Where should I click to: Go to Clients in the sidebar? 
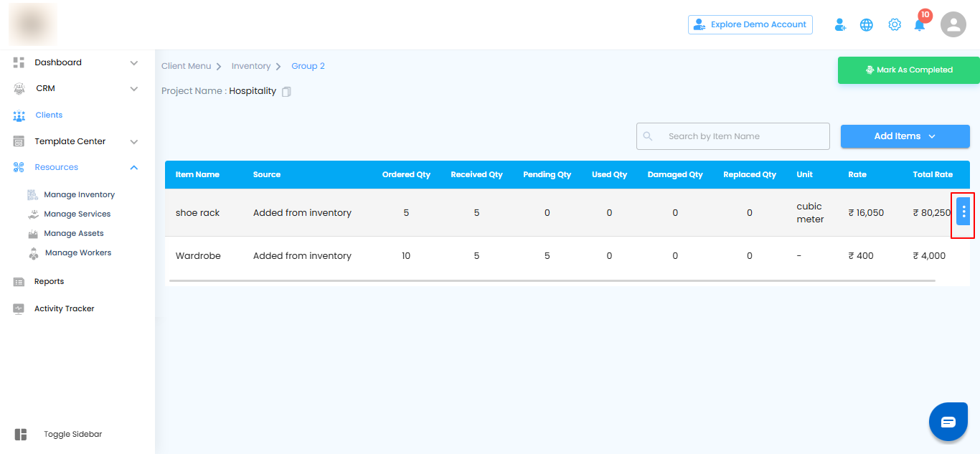tap(49, 115)
